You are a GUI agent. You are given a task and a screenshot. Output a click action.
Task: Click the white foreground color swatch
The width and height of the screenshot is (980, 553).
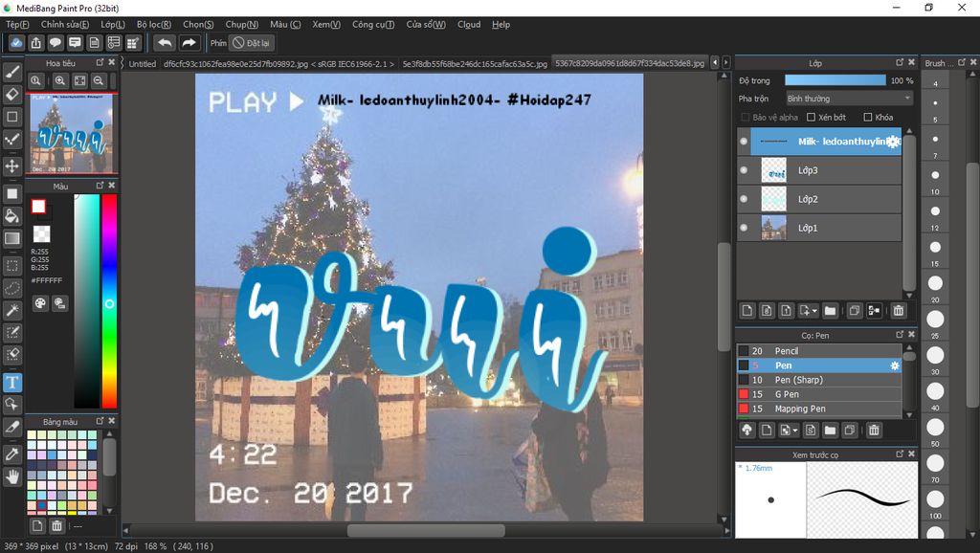pyautogui.click(x=38, y=207)
